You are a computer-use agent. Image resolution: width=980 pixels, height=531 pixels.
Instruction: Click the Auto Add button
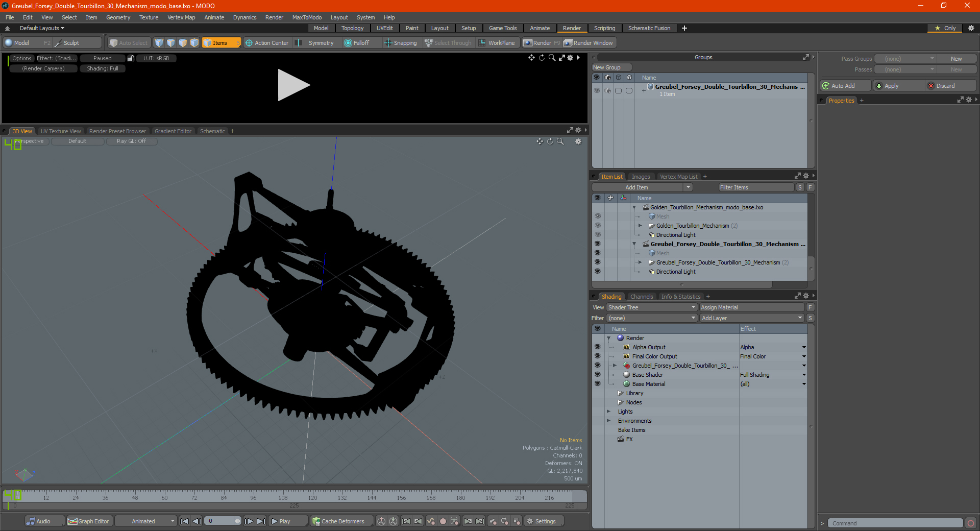click(845, 86)
